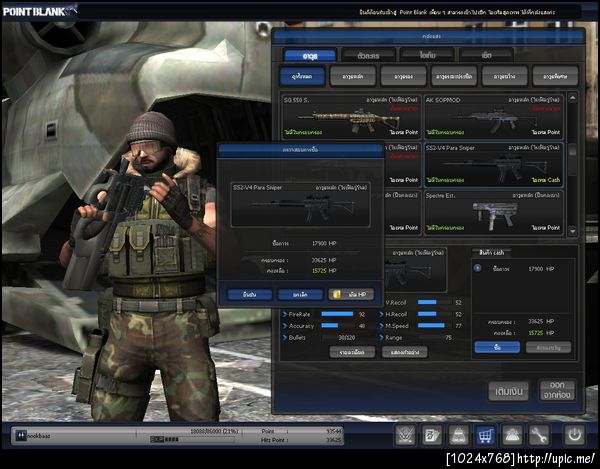This screenshot has height=469, width=600.
Task: Filter by melee weapons, the fourth filter button
Action: click(x=454, y=76)
